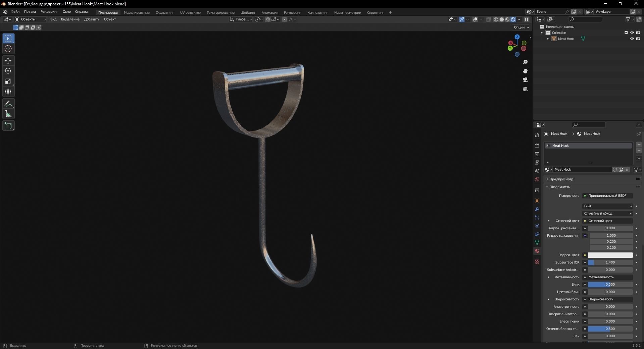Select the Scale tool
The width and height of the screenshot is (644, 349).
(8, 81)
